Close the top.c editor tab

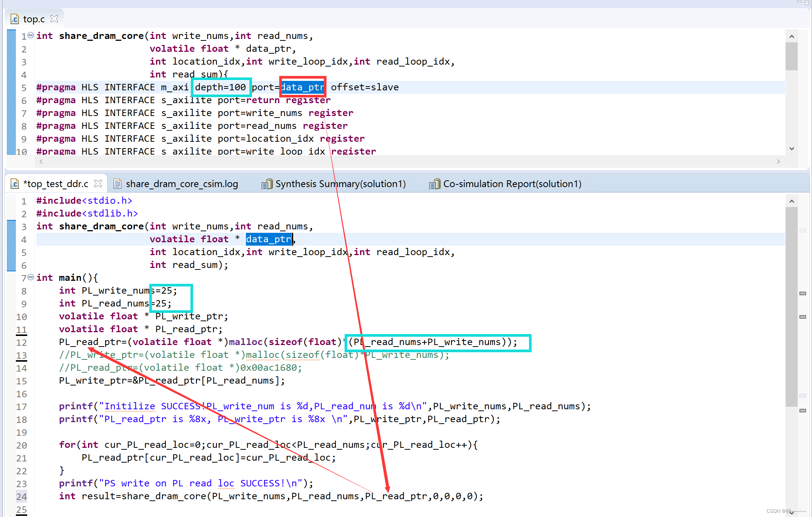tap(54, 19)
